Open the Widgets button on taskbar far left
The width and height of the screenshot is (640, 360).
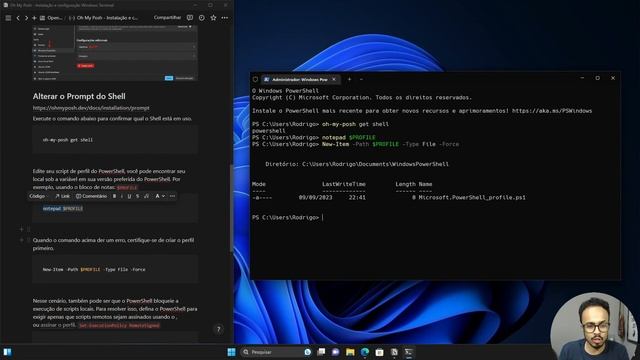pyautogui.click(x=7, y=352)
